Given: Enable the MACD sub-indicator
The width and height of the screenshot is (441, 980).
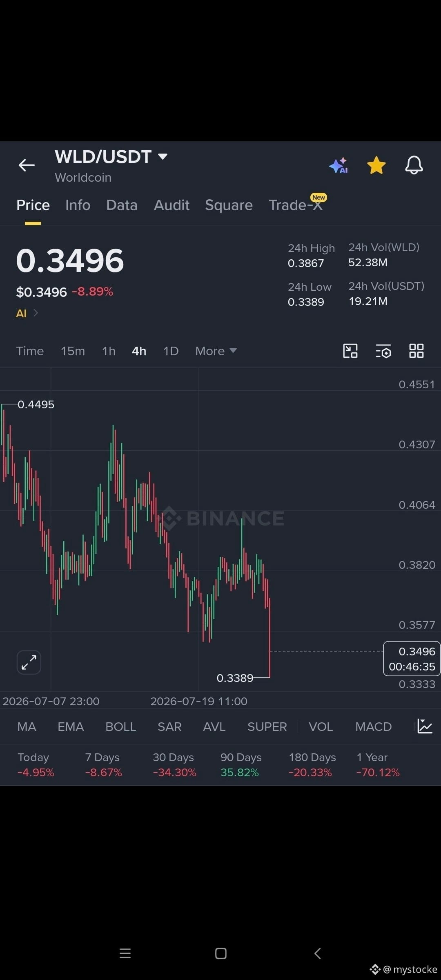Looking at the screenshot, I should click(373, 726).
